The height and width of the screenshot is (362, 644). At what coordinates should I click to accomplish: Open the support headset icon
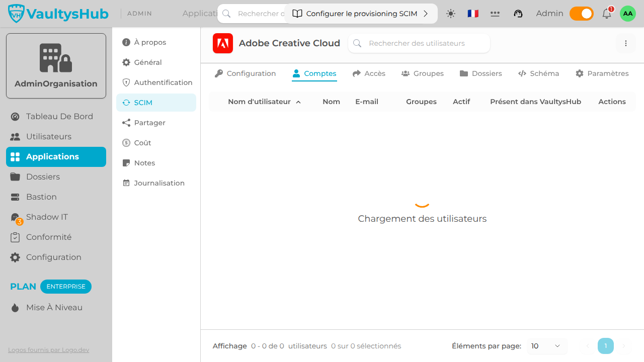(518, 14)
